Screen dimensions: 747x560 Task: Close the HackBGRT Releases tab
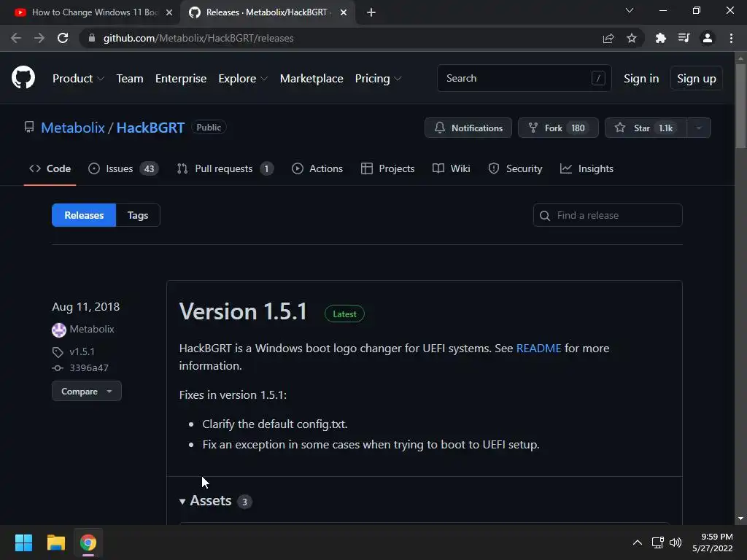(x=344, y=12)
